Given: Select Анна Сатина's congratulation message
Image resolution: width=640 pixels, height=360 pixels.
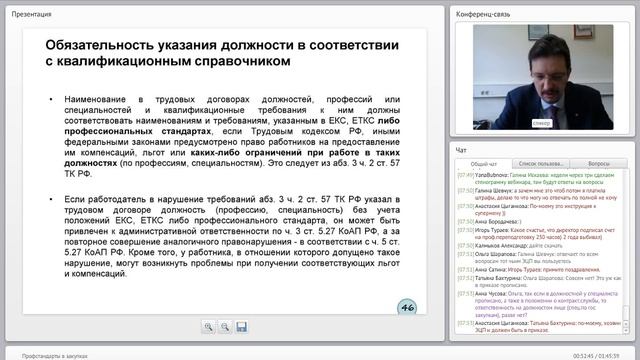Looking at the screenshot, I should click(529, 270).
